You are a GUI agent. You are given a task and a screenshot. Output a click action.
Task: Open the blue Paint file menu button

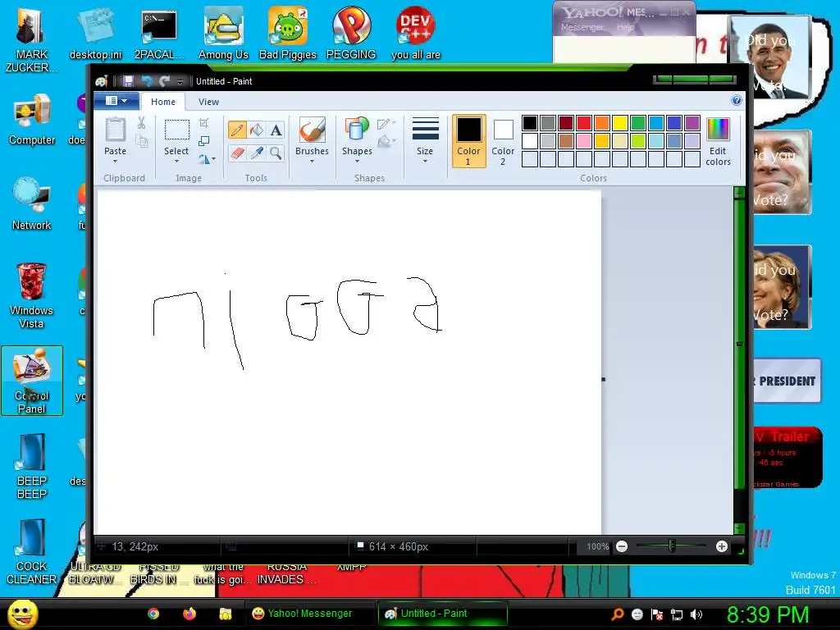(116, 101)
